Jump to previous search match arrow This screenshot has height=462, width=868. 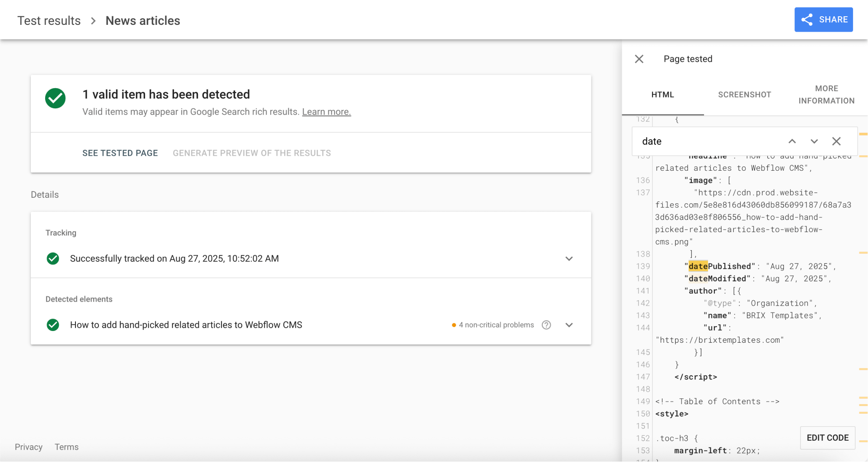coord(792,141)
